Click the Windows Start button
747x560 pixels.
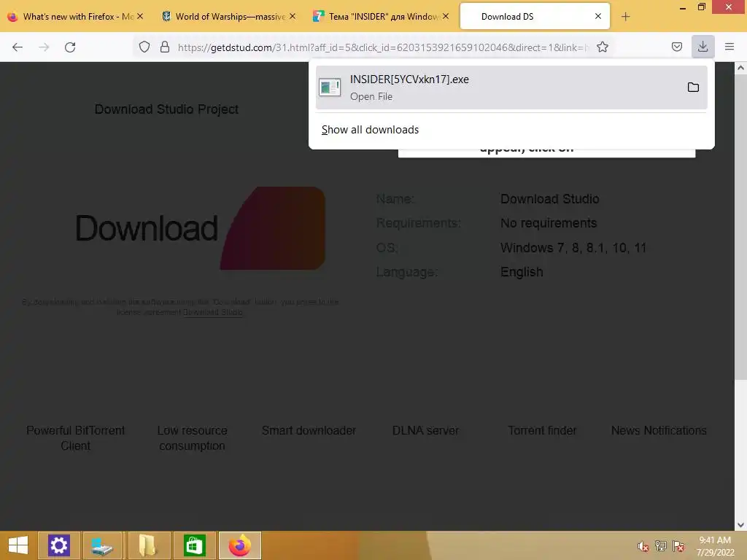point(18,545)
